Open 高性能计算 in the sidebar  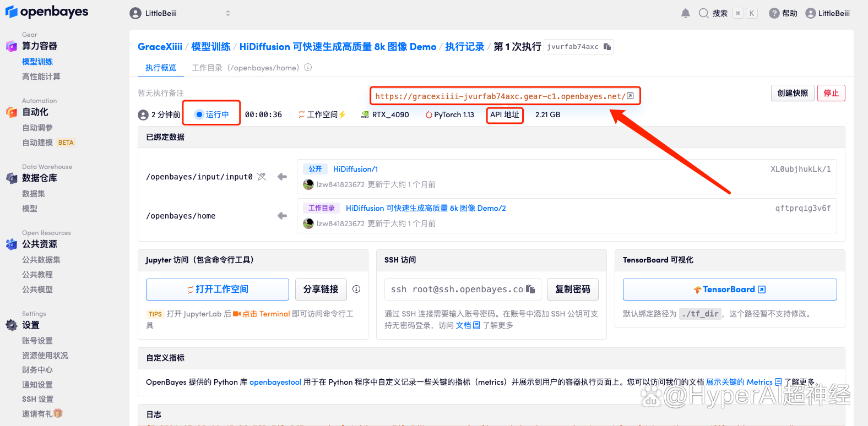click(x=41, y=77)
